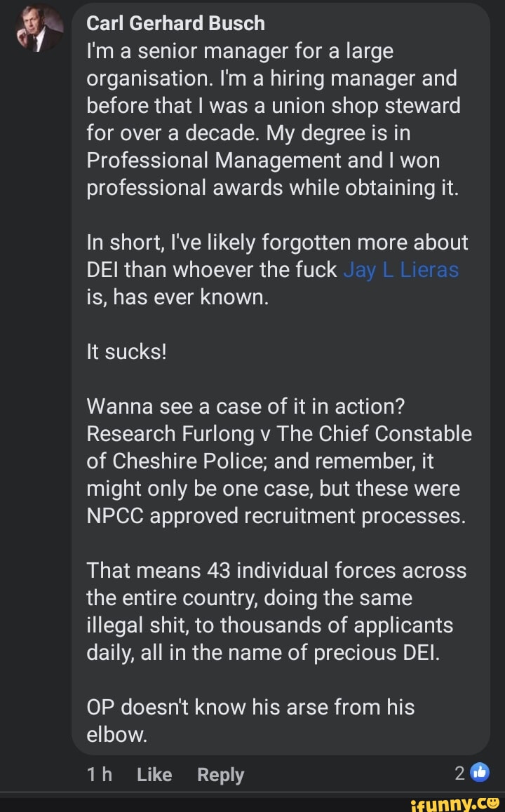The image size is (505, 812).
Task: Click the "It sucks!" line
Action: pos(126,351)
